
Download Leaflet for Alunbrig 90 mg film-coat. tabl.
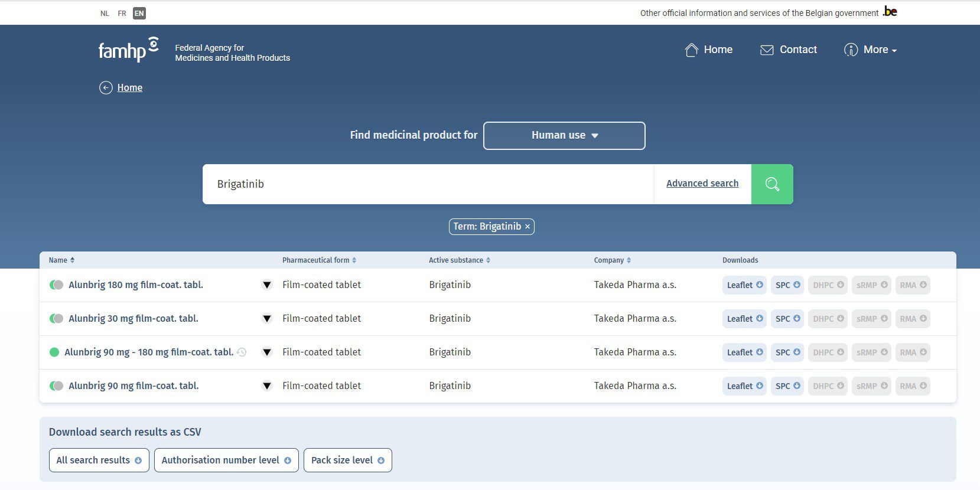coord(744,386)
